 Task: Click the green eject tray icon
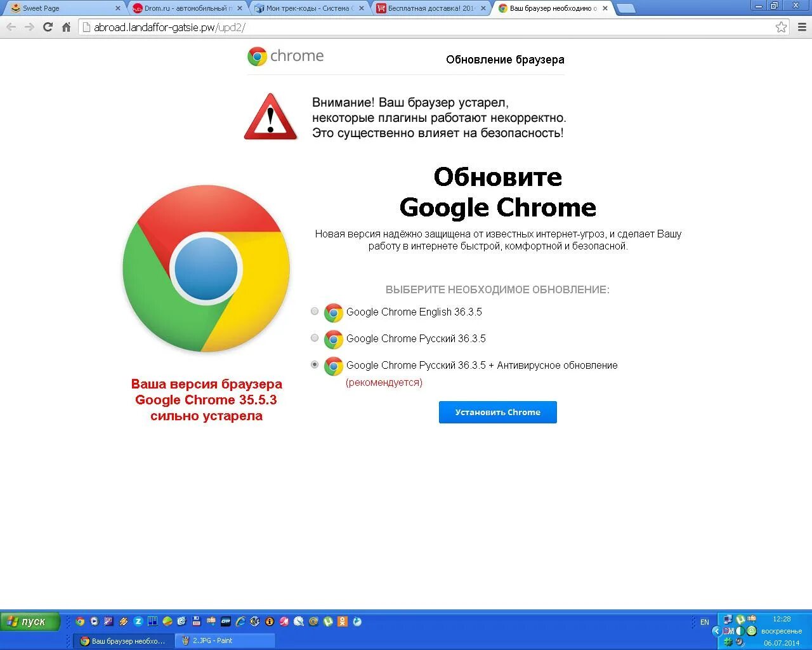752,631
